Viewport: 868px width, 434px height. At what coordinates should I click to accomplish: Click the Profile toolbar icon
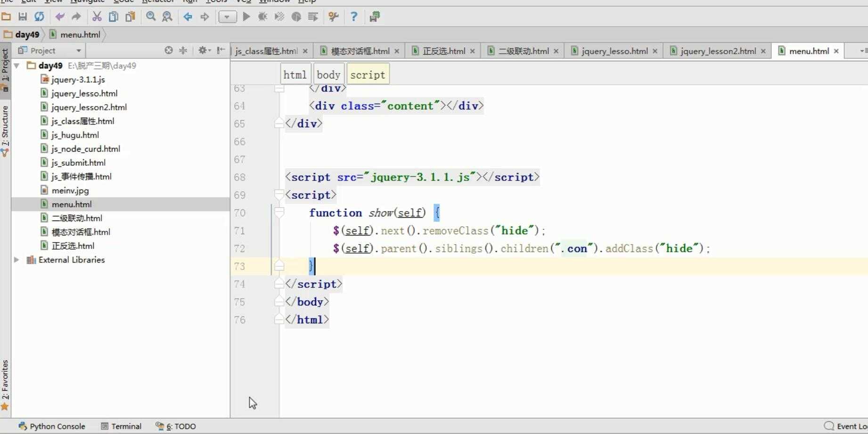pyautogui.click(x=296, y=17)
